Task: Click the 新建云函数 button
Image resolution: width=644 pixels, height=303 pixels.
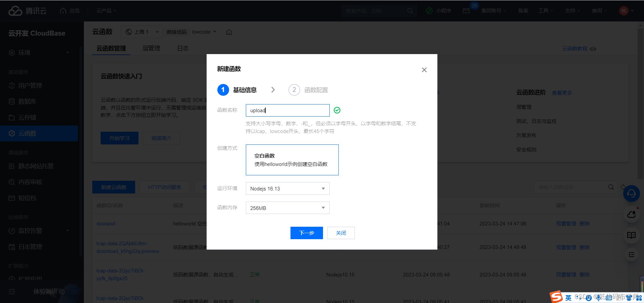Action: tap(114, 187)
